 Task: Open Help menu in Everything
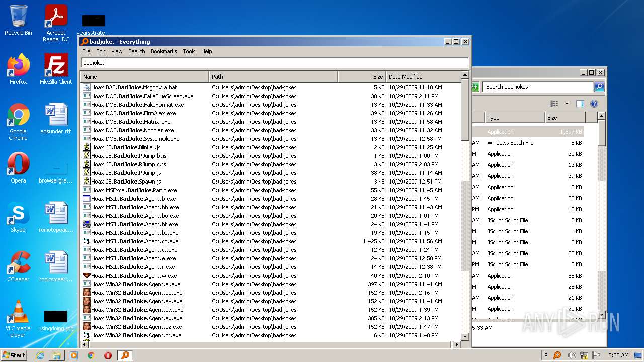tap(206, 51)
